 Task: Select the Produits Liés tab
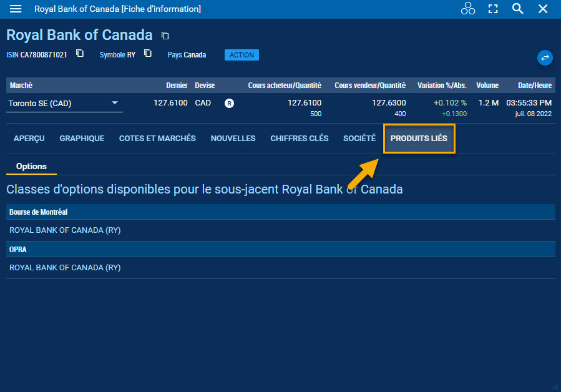coord(419,139)
